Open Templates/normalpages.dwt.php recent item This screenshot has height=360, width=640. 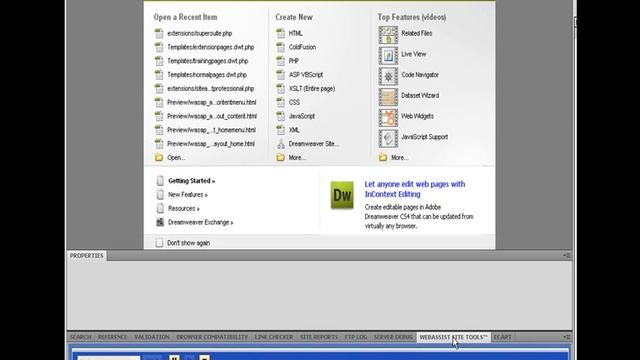pos(207,75)
